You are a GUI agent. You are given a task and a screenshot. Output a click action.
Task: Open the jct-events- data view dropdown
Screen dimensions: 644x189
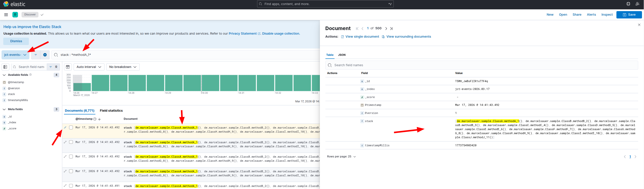coord(15,55)
